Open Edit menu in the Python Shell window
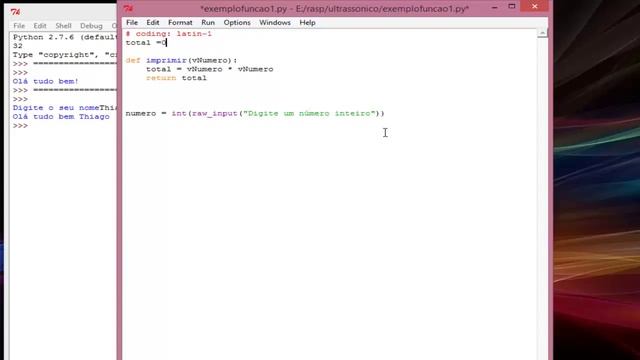Screen dimensions: 640x360 40,26
